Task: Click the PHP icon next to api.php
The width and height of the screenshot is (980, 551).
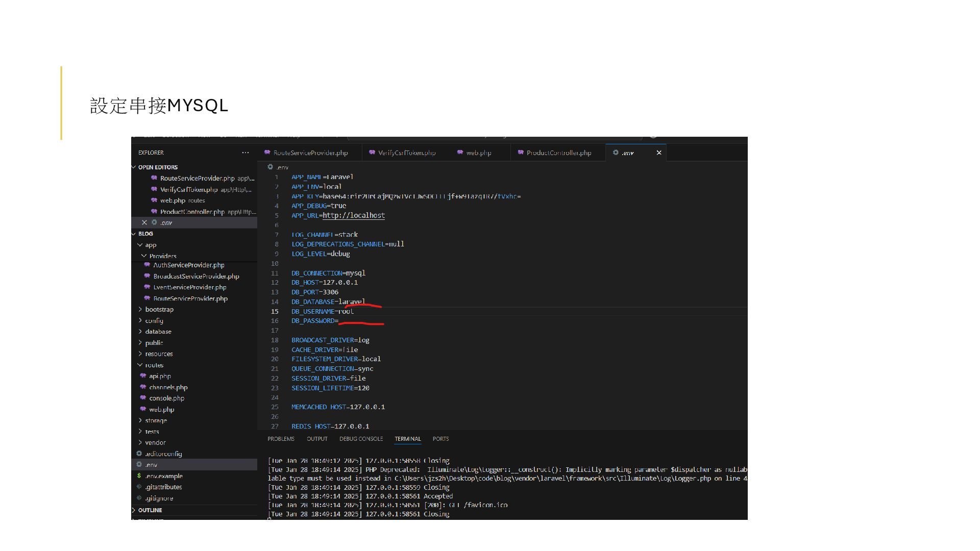Action: (x=143, y=376)
